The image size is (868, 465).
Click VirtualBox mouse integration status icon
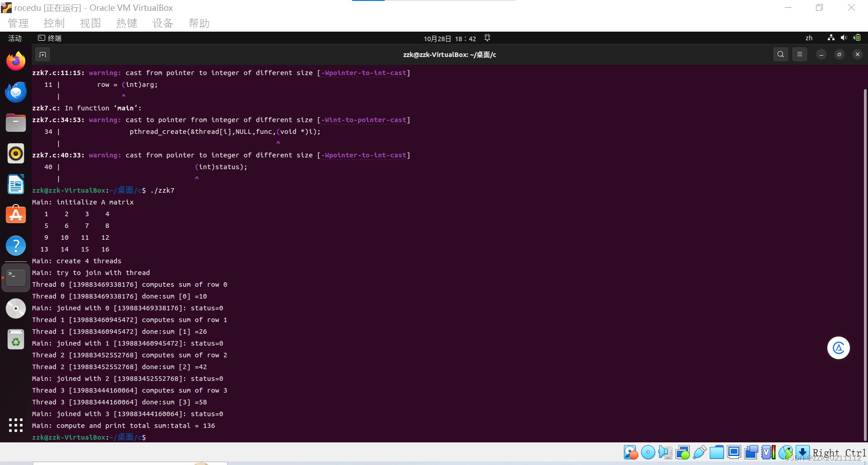click(x=786, y=452)
